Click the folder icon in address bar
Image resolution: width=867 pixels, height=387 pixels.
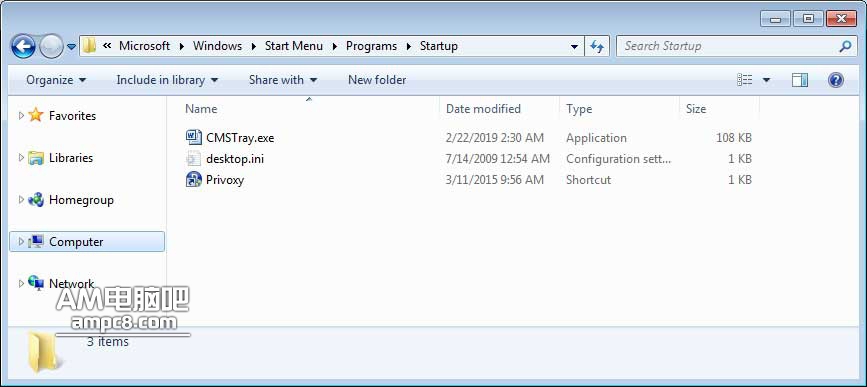[89, 46]
